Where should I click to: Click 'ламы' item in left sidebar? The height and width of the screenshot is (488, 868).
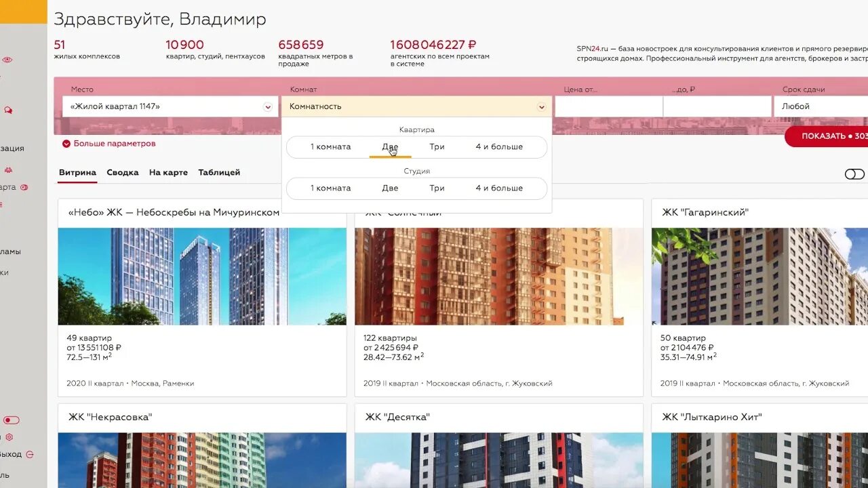click(x=10, y=251)
